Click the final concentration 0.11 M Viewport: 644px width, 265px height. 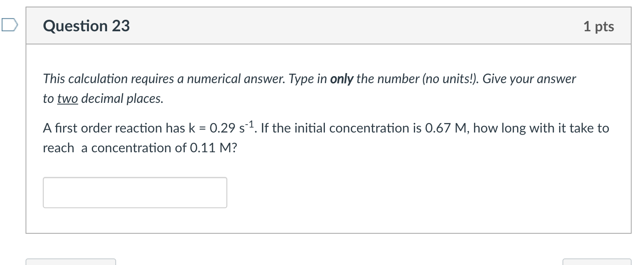211,148
